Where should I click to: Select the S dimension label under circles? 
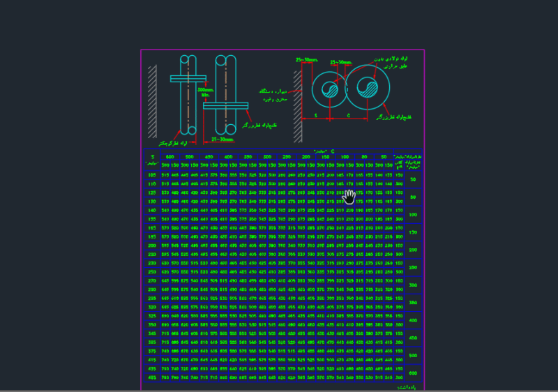(315, 114)
